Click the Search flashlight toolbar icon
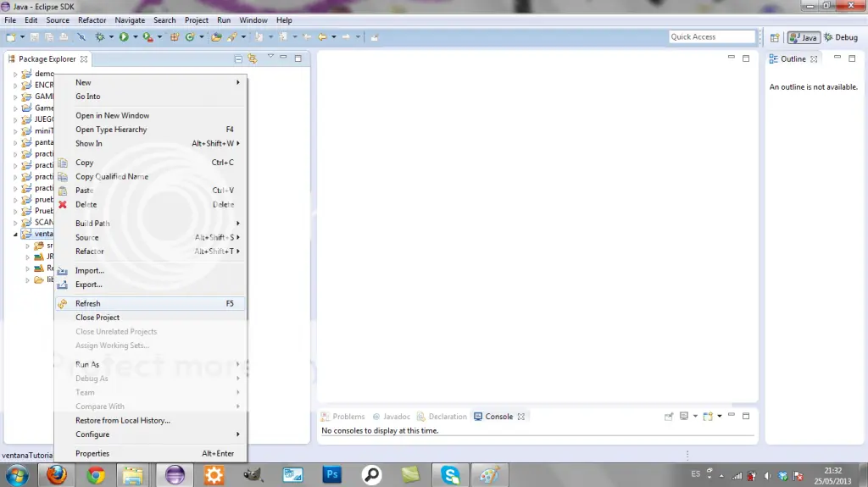The width and height of the screenshot is (868, 487). pos(232,37)
